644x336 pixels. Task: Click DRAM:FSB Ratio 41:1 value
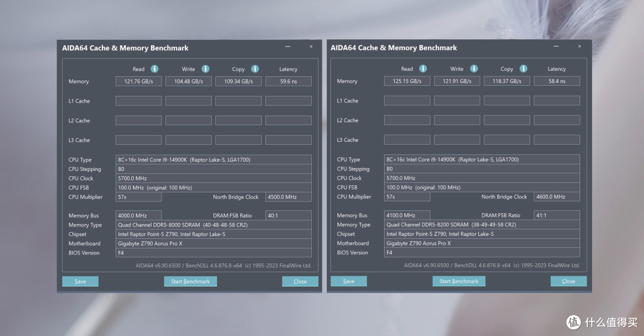coord(557,215)
